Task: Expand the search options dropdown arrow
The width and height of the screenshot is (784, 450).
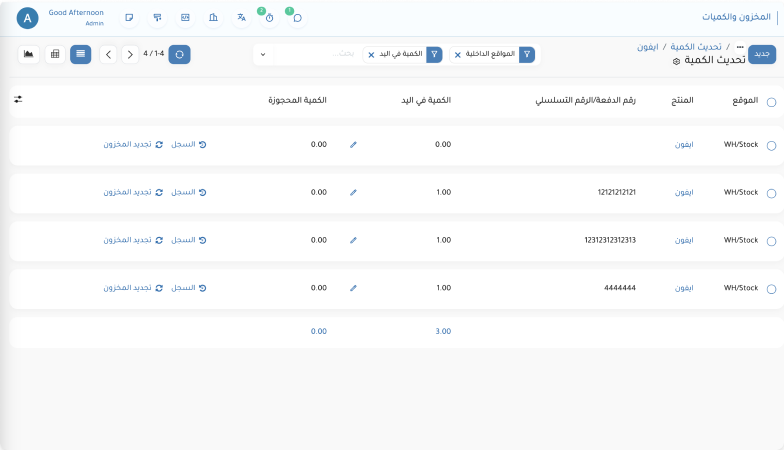Action: coord(263,54)
